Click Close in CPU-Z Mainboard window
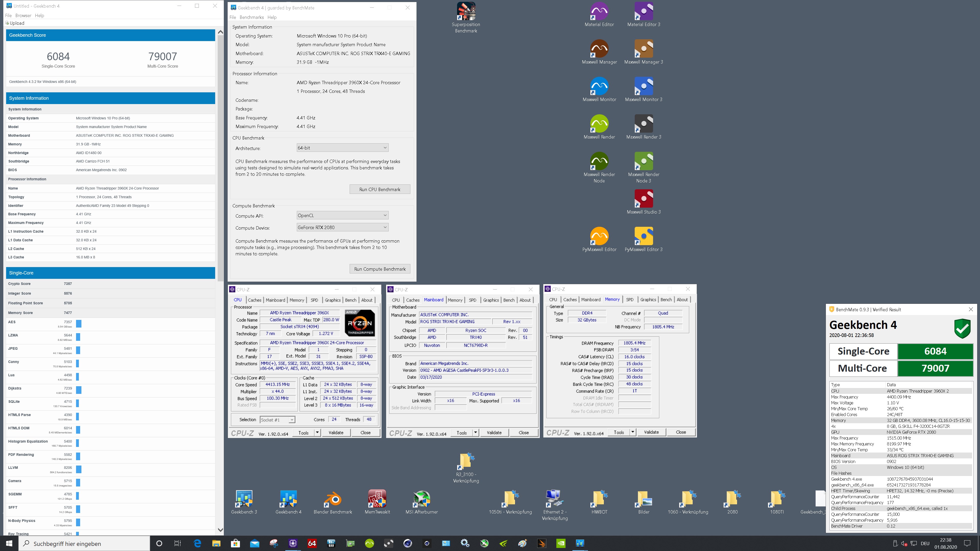This screenshot has width=980, height=551. [523, 432]
